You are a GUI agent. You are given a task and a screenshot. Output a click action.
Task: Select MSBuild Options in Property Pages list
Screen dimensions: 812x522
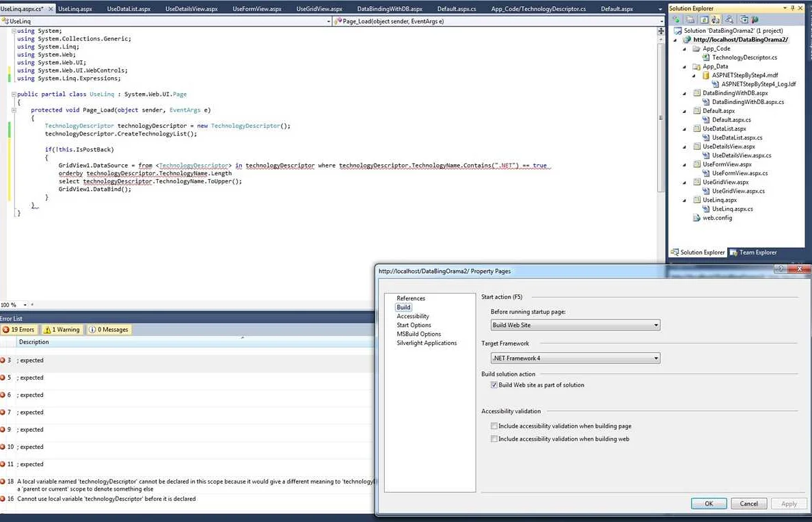419,335
